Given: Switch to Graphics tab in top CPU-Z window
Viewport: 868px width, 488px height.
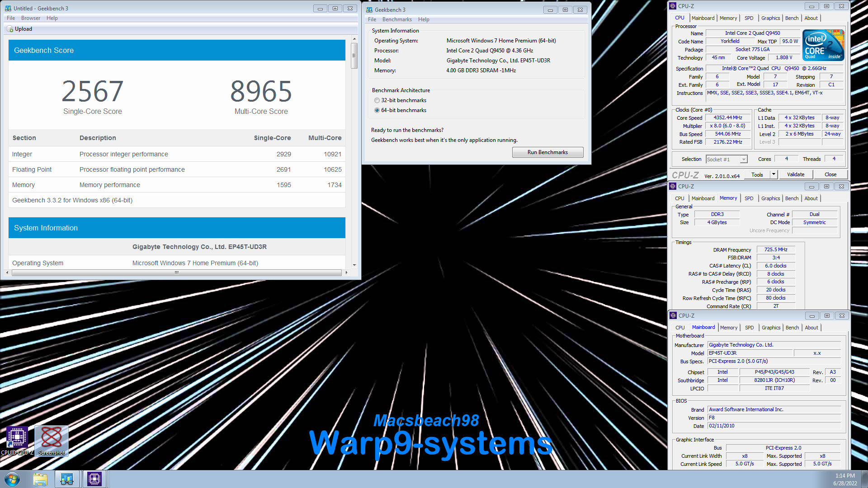Looking at the screenshot, I should pos(771,18).
